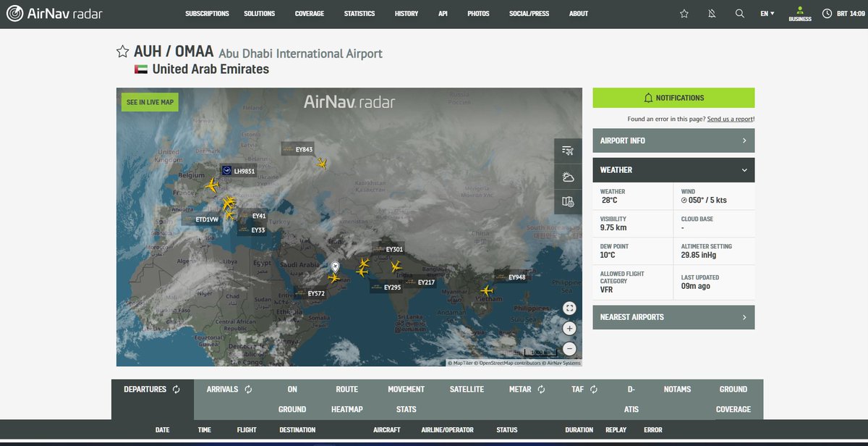Open the Photos menu item

(478, 14)
